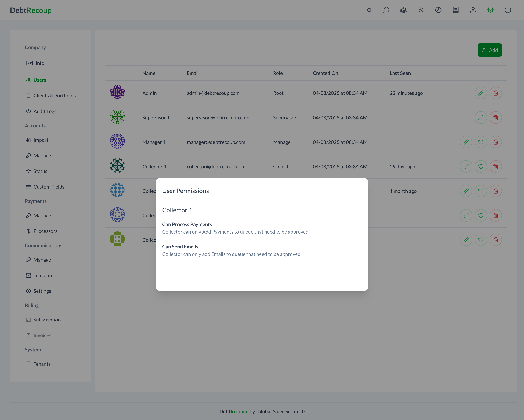Viewport: 524px width, 420px height.
Task: Open the Templates communications page
Action: (x=44, y=275)
